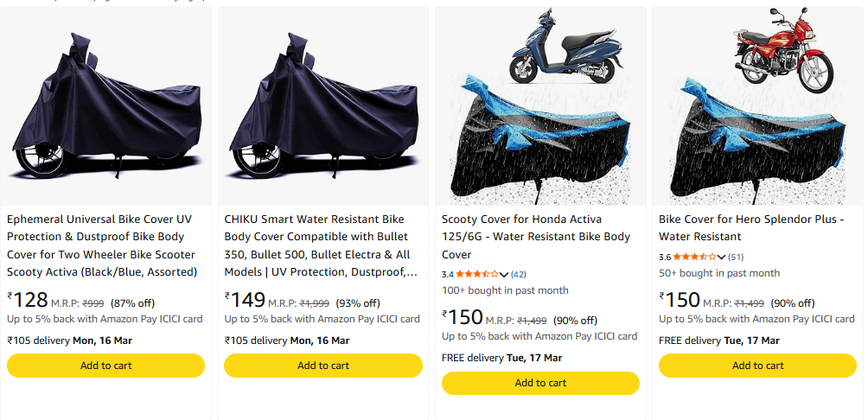Expand rating dropdown arrow for 3.4 stars
The height and width of the screenshot is (420, 868).
(x=505, y=275)
